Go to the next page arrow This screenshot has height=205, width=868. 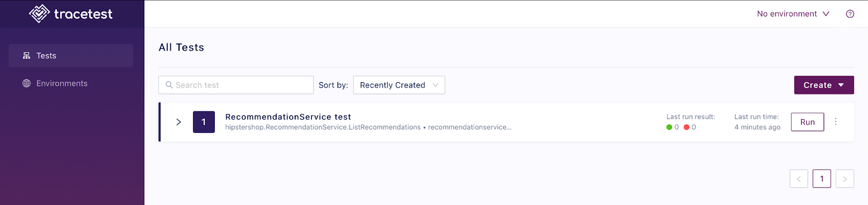point(845,179)
